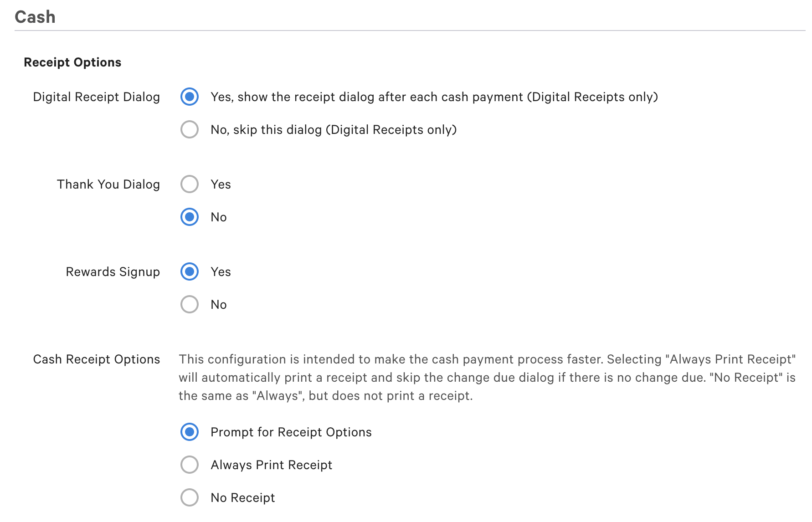Viewport: 812px width, 522px height.
Task: Click the "Cash" section heading
Action: [x=35, y=16]
